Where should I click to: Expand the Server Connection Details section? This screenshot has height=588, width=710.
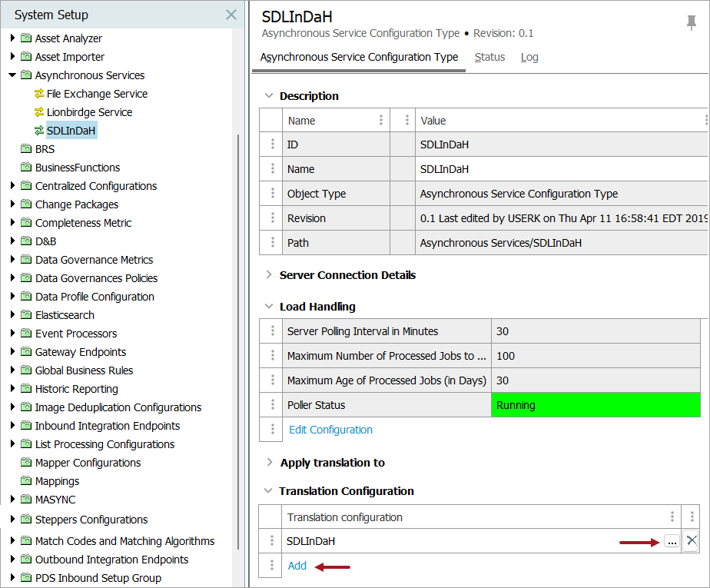pyautogui.click(x=269, y=275)
